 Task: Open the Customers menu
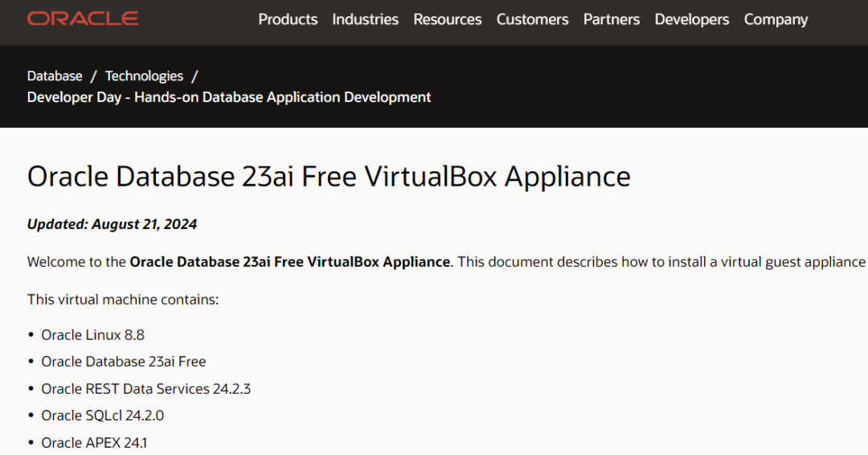point(533,19)
